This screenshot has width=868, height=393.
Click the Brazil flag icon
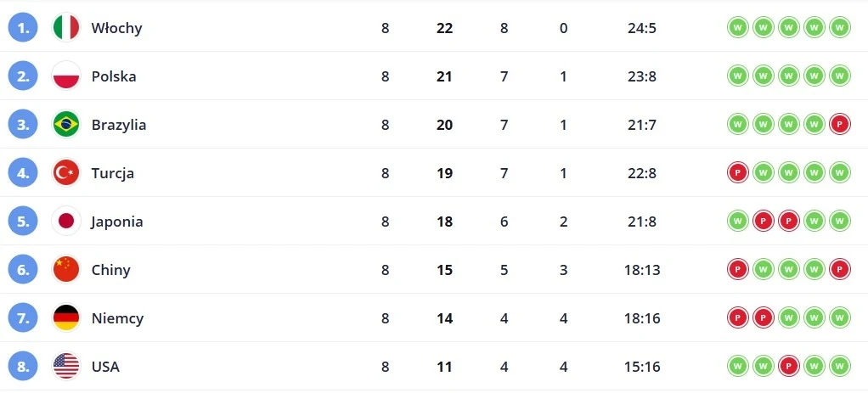pos(66,125)
